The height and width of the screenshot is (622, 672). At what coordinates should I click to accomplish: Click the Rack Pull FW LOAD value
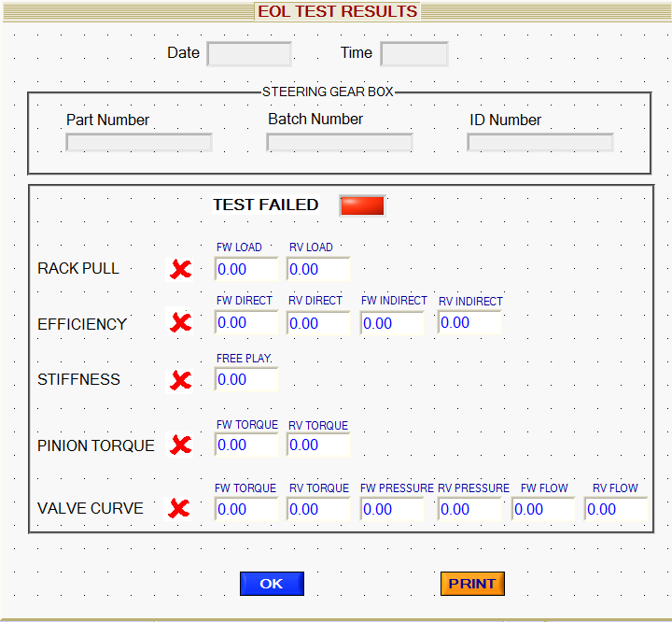click(246, 269)
